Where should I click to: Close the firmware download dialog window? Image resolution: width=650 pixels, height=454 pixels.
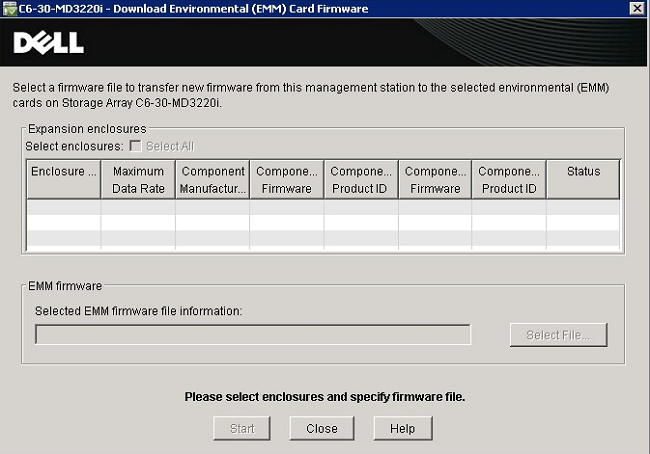(x=637, y=8)
